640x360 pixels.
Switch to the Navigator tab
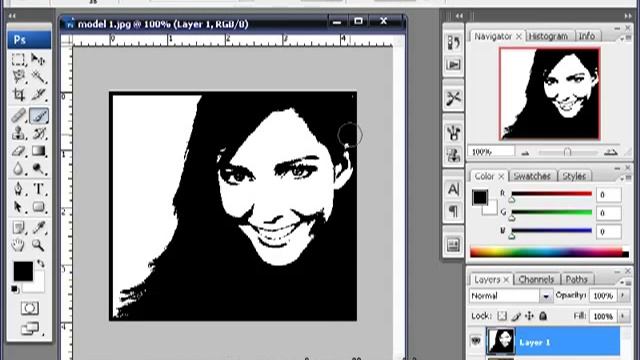click(x=493, y=36)
